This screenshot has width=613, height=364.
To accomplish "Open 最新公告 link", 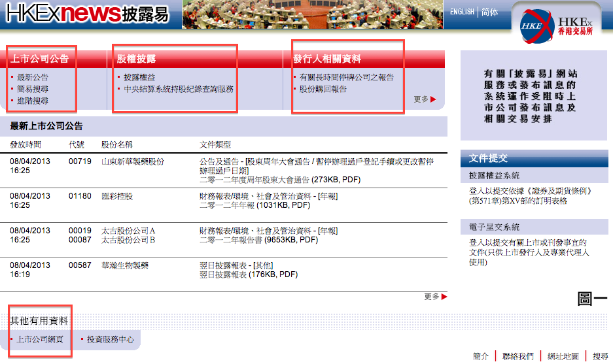I will [x=33, y=77].
